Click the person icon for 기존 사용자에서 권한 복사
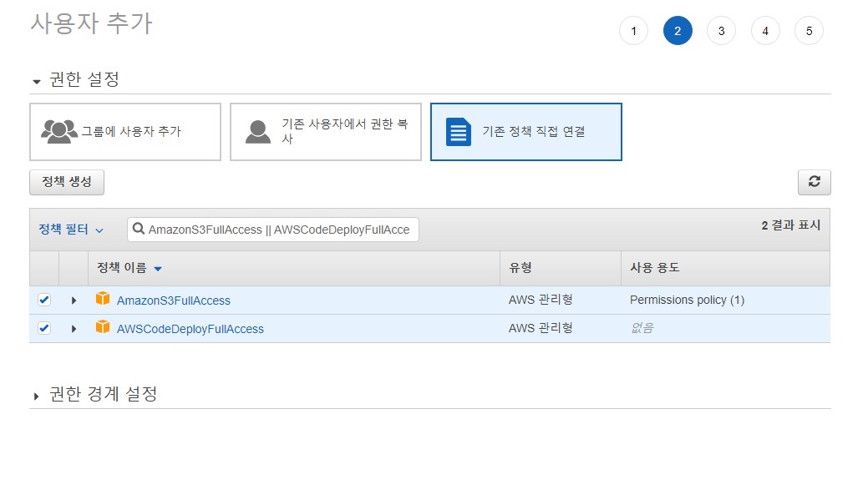The width and height of the screenshot is (868, 485). tap(258, 132)
